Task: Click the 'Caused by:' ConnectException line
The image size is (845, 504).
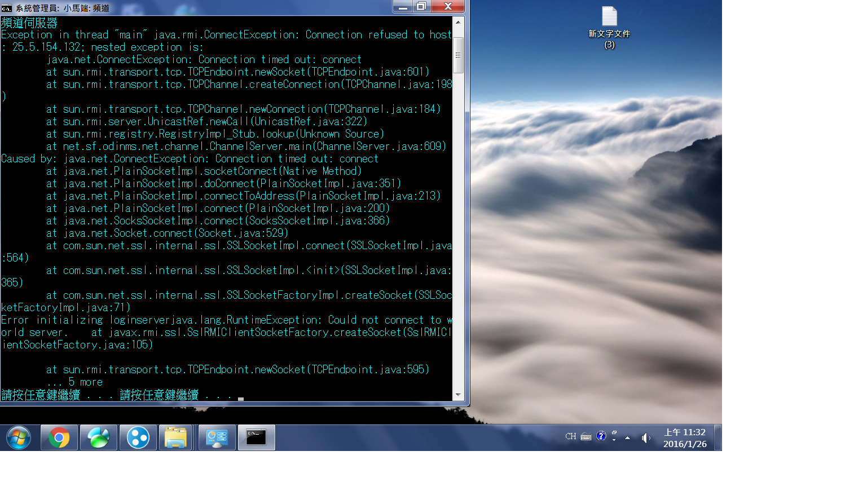Action: point(190,159)
